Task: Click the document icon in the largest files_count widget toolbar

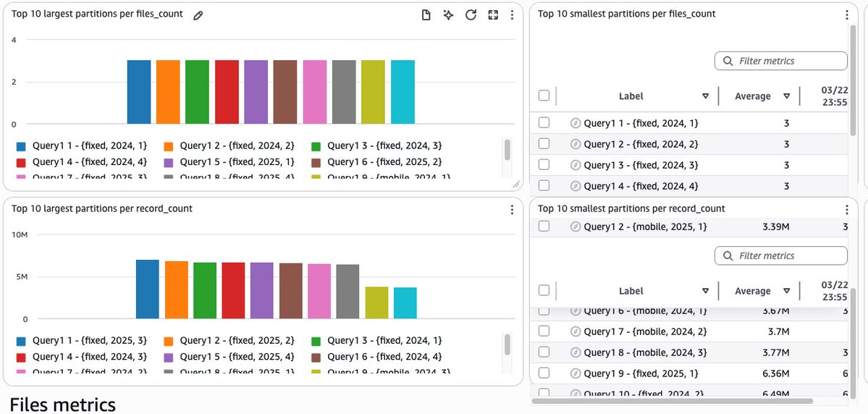Action: [426, 15]
